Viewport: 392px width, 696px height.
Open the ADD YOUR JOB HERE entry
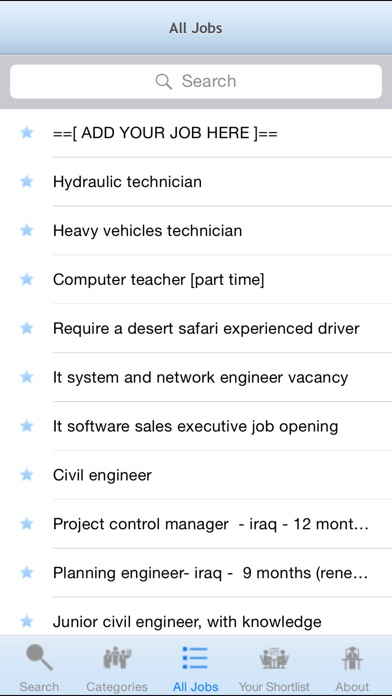[196, 133]
